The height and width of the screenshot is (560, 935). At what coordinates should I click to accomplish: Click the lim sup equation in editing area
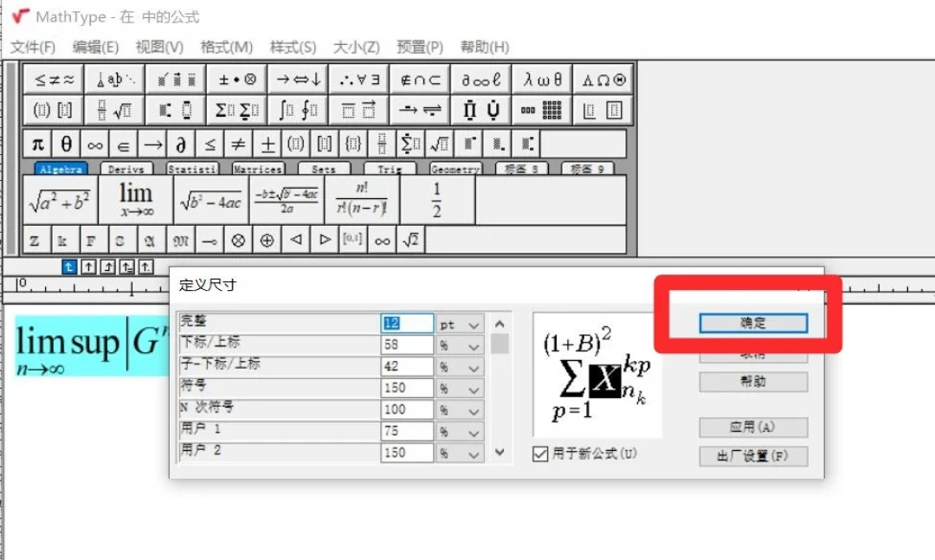93,346
